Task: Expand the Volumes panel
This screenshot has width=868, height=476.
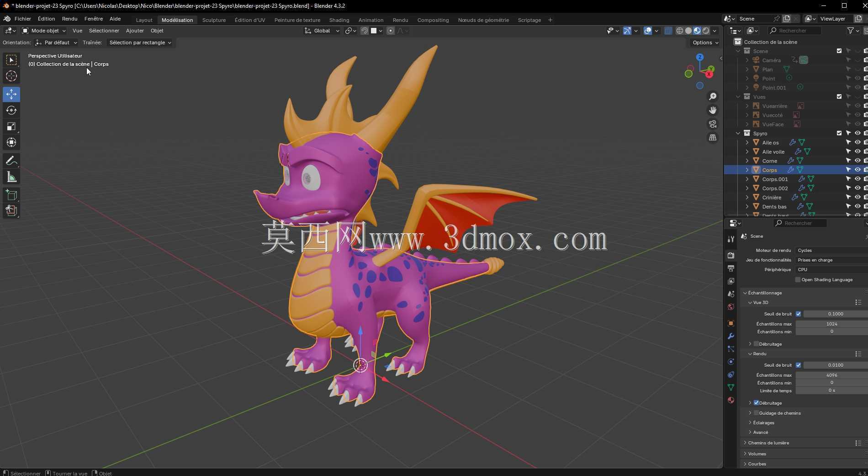Action: pyautogui.click(x=757, y=454)
